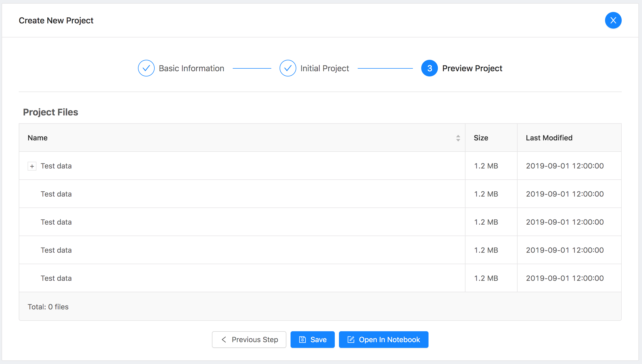The width and height of the screenshot is (642, 364).
Task: Click the save icon inside the Save button
Action: [x=302, y=339]
